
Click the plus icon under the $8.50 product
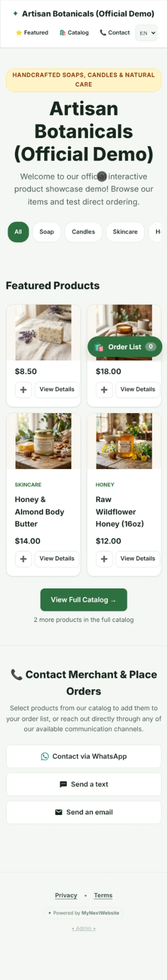(23, 390)
